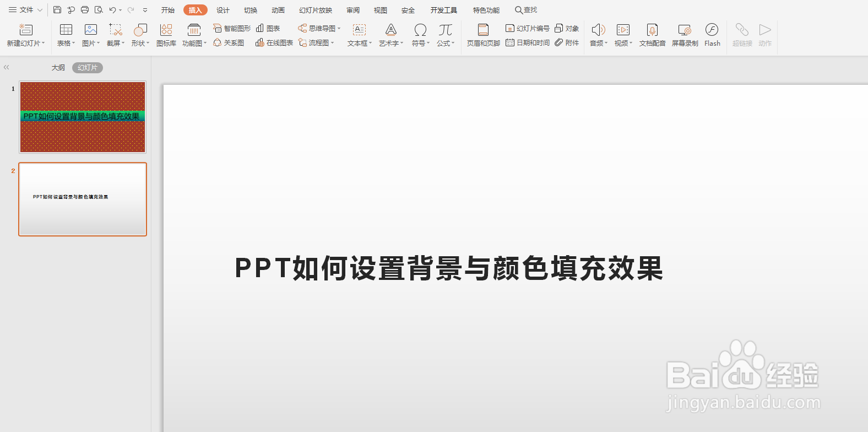This screenshot has height=432, width=868.
Task: Insert 幻灯片编号 slide number
Action: click(x=528, y=28)
